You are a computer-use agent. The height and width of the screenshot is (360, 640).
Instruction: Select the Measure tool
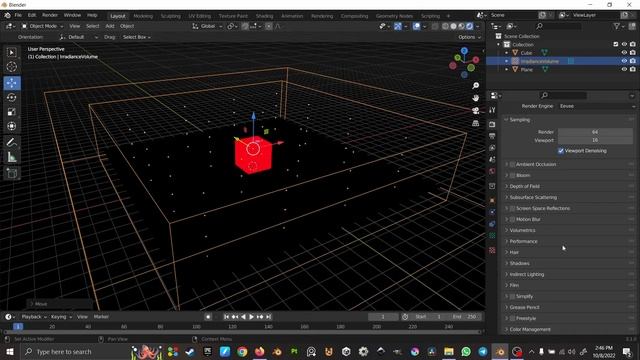[12, 157]
